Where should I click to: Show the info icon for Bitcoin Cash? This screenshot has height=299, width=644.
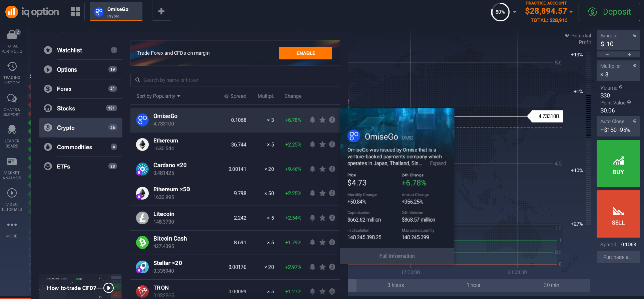332,242
